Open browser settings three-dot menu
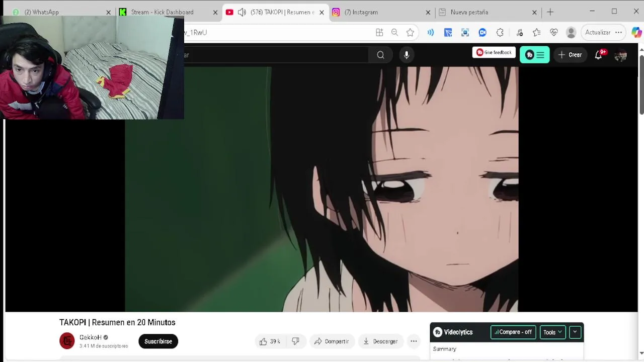 pyautogui.click(x=618, y=33)
